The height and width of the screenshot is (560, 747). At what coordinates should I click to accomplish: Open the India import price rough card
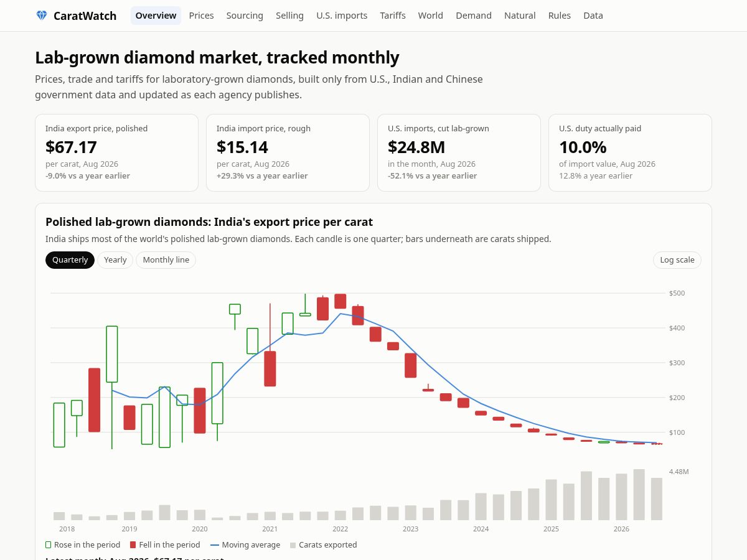(x=288, y=152)
